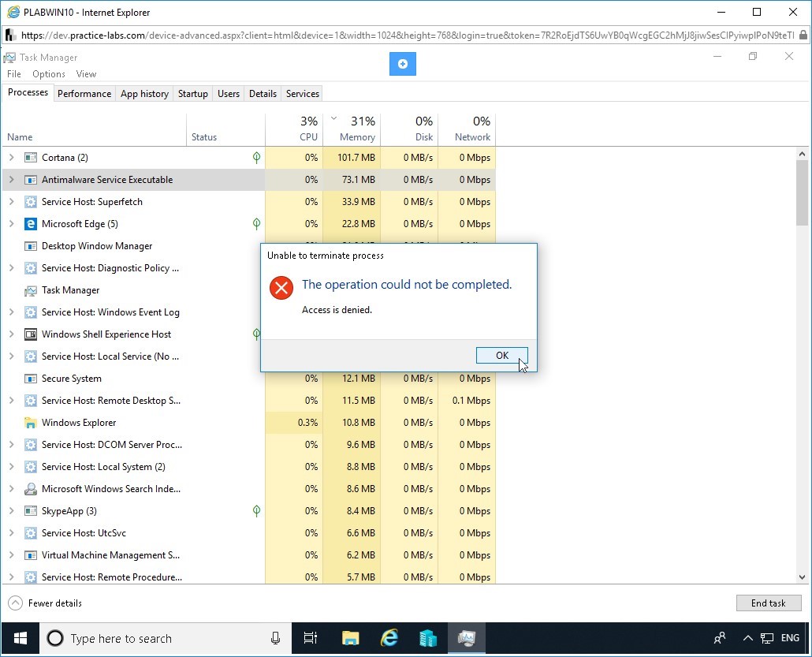This screenshot has height=657, width=812.
Task: Click the browser address bar URL
Action: (407, 35)
